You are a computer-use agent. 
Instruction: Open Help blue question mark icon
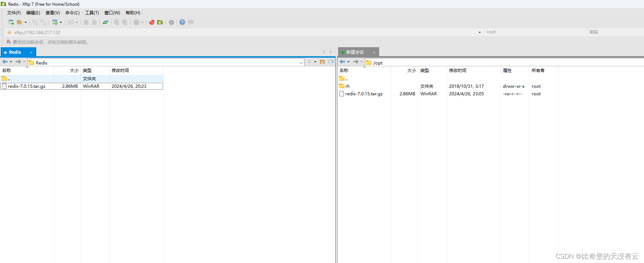pyautogui.click(x=182, y=22)
